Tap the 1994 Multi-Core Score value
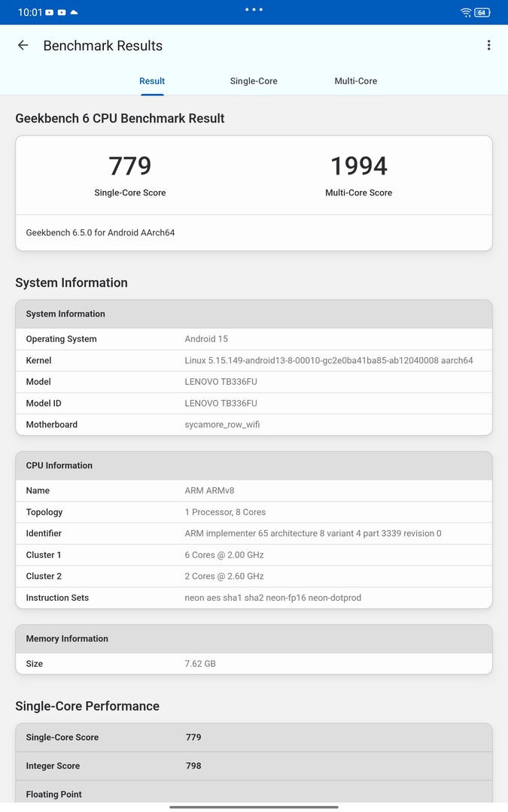508x812 pixels. [x=358, y=166]
